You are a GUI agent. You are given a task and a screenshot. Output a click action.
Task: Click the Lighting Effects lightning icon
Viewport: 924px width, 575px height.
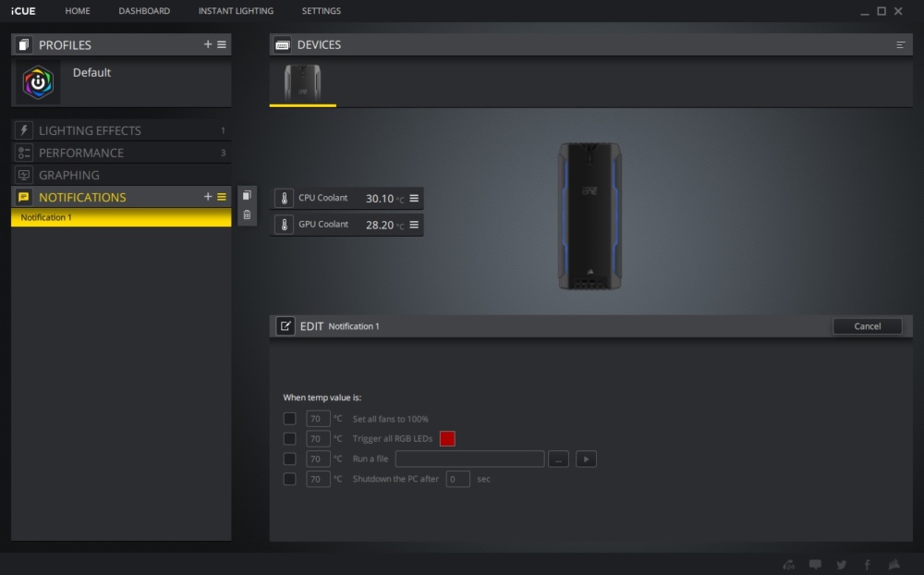pos(24,130)
